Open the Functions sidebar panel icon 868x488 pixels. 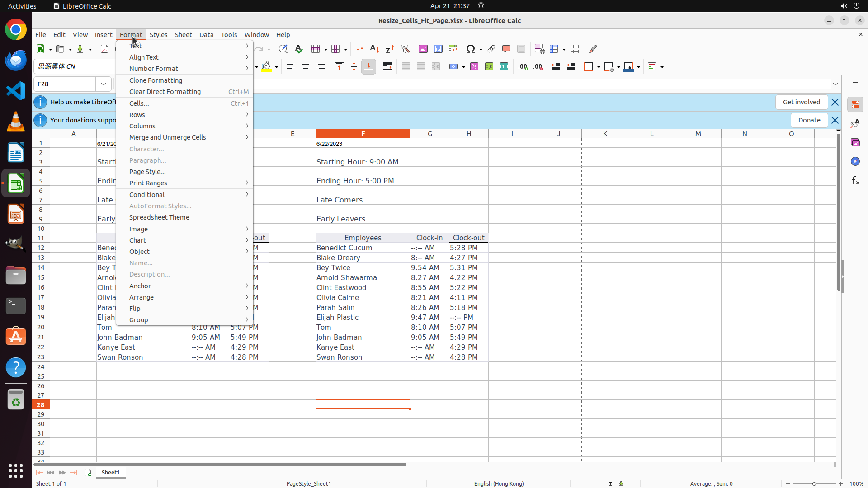pos(855,180)
